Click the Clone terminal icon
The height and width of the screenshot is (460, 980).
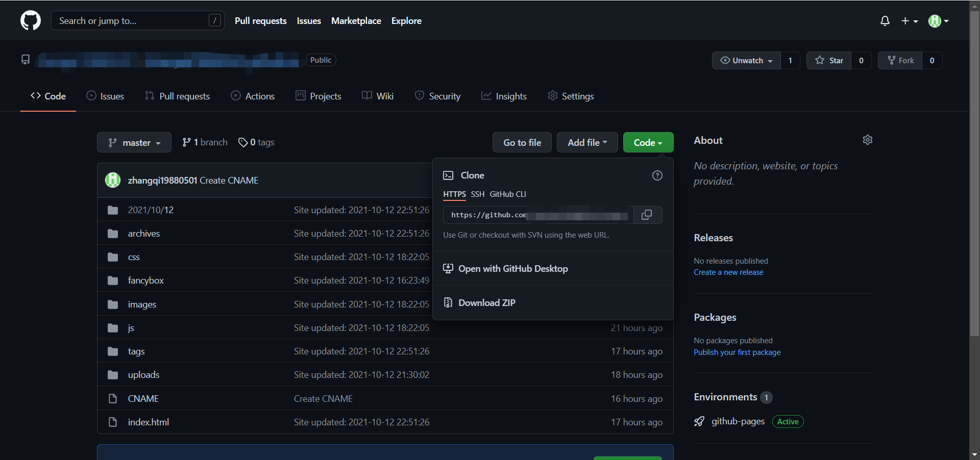(448, 175)
